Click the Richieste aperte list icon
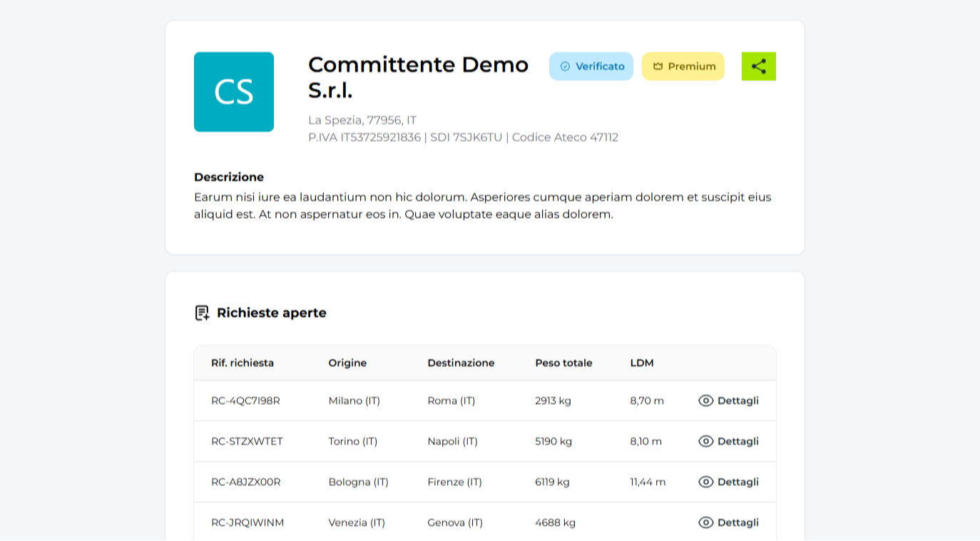The height and width of the screenshot is (541, 980). tap(202, 313)
